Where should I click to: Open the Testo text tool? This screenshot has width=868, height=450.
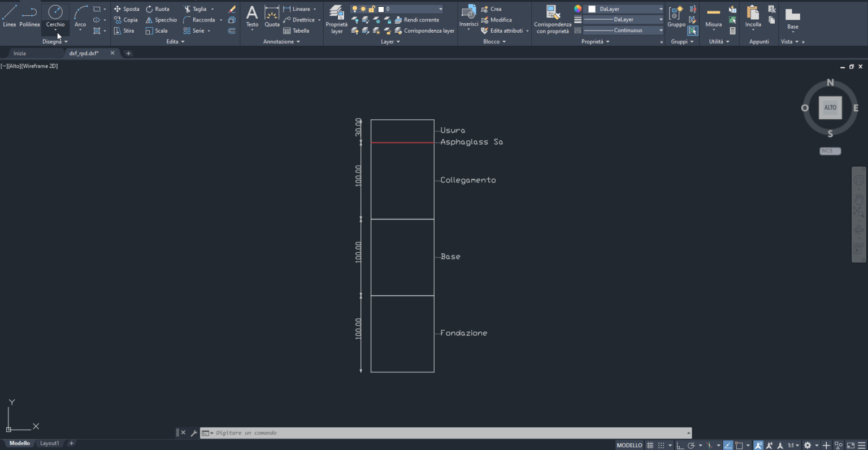252,16
